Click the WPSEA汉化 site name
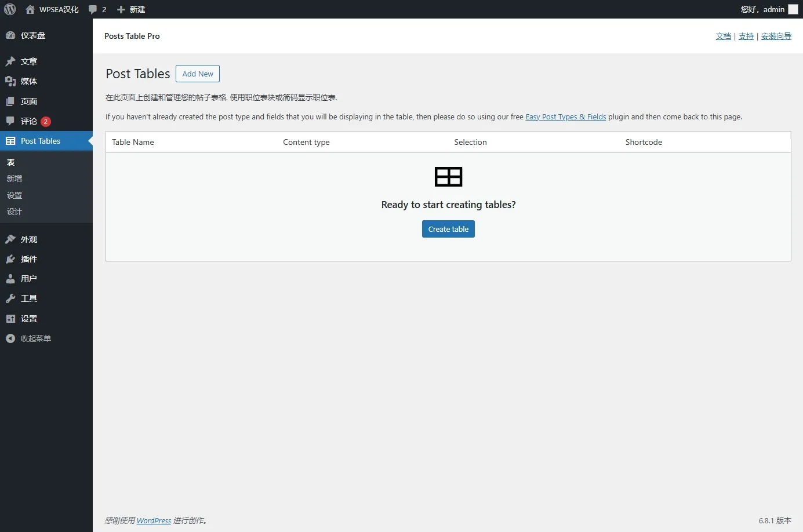Screen dimensions: 803x532 coord(59,9)
